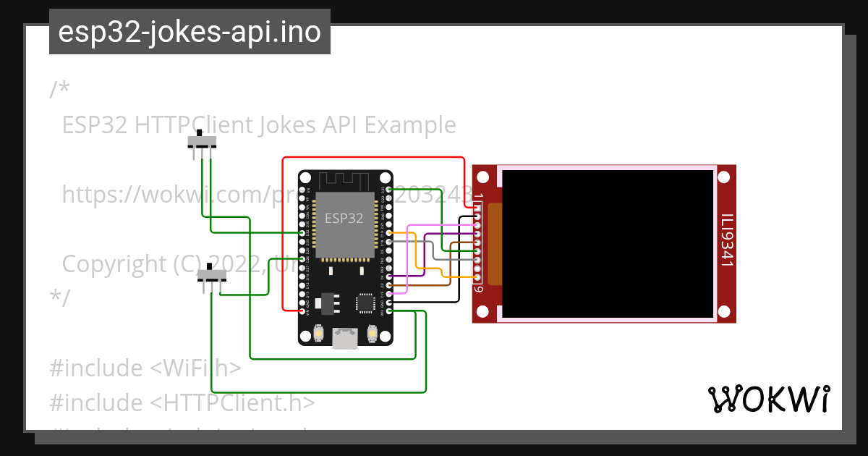Click the 3V3 pin on ESP32 right side
Screen dimensions: 868x456
pos(390,311)
